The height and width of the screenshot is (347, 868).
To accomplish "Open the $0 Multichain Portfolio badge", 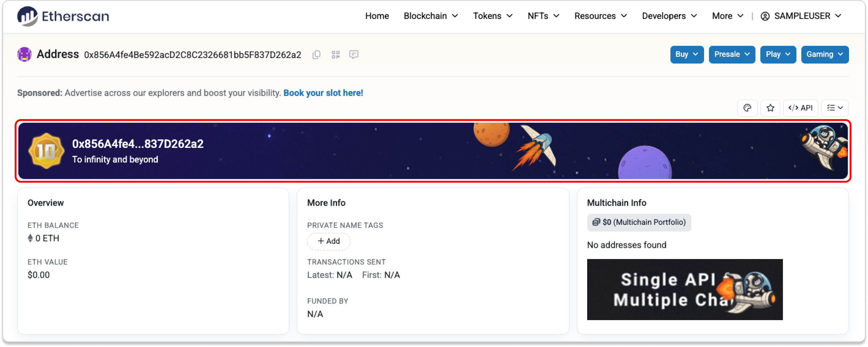I will 639,222.
